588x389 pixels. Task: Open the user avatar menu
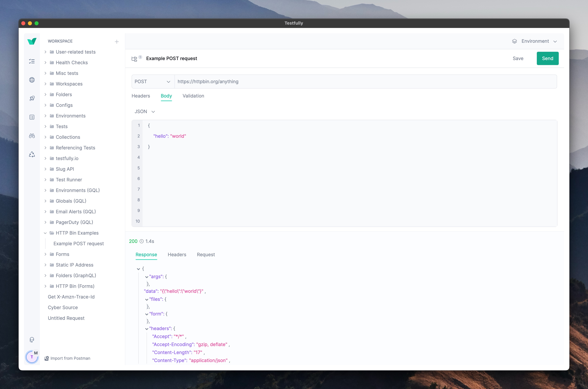click(32, 357)
